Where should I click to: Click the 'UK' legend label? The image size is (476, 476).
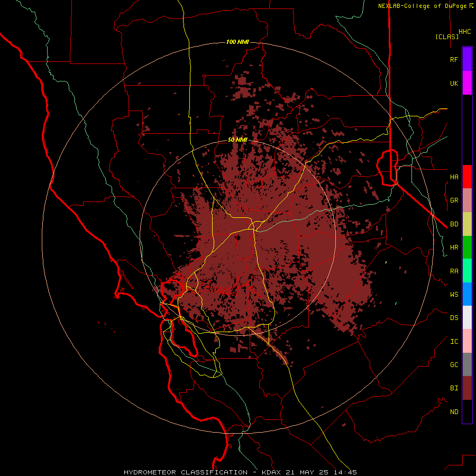pos(454,83)
